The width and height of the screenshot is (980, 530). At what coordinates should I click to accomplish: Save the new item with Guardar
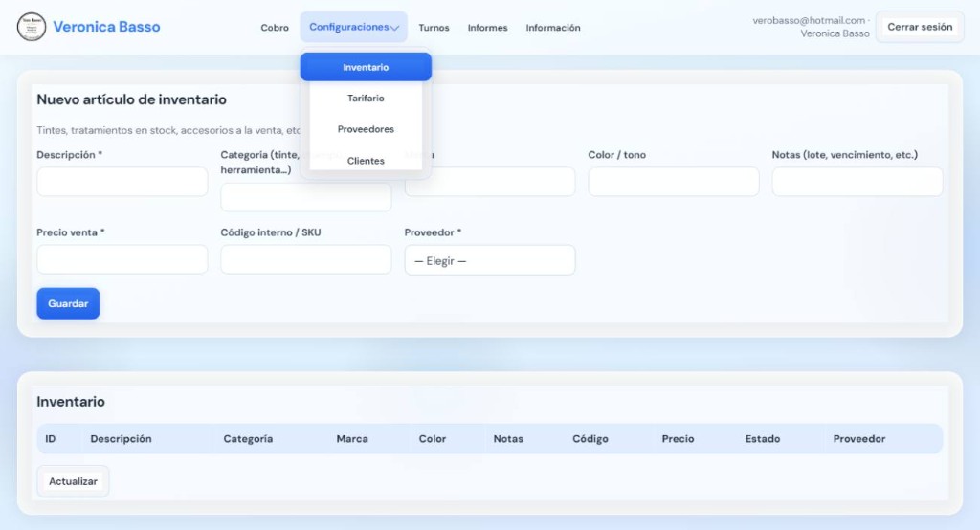point(68,303)
